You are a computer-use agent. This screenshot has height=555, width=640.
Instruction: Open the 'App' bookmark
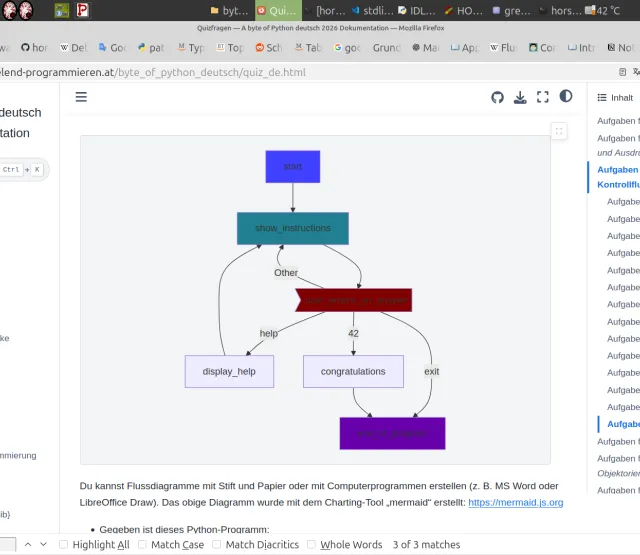[x=465, y=48]
